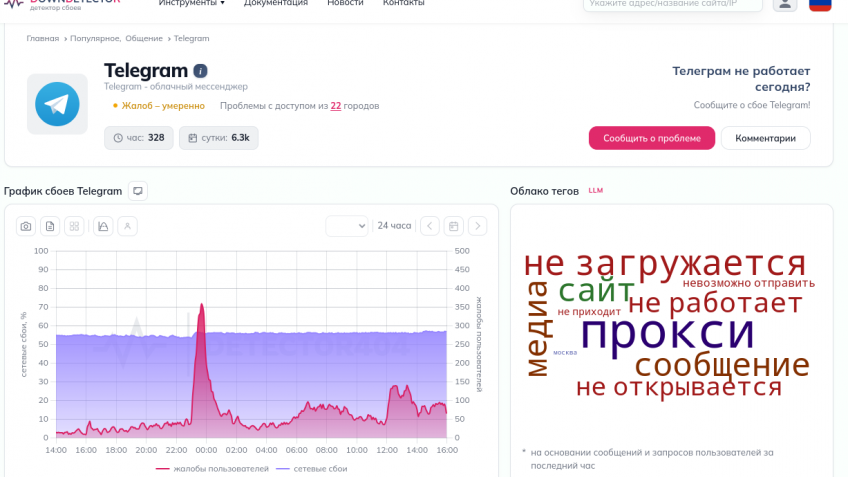Click the невозможно отправить tag
The height and width of the screenshot is (477, 848).
click(x=748, y=283)
